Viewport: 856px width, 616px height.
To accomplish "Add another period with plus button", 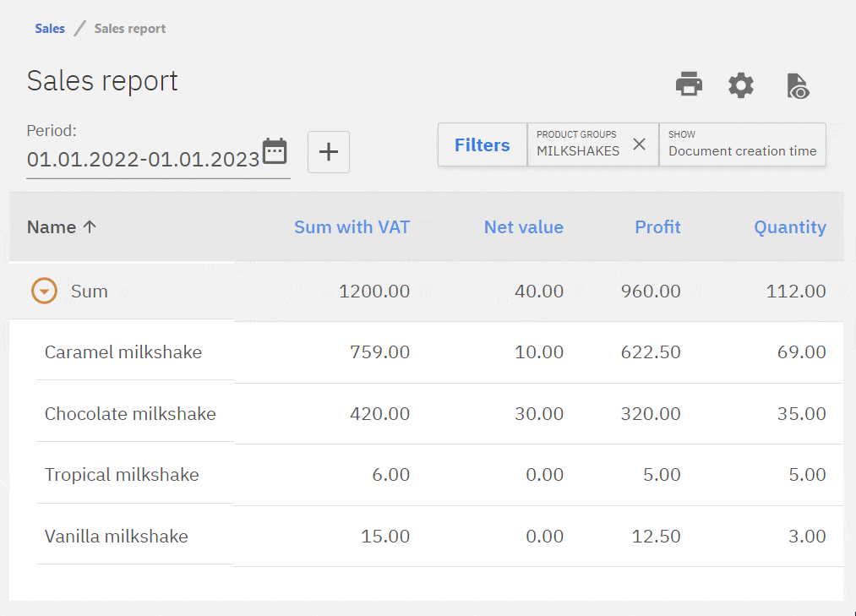I will coord(328,152).
